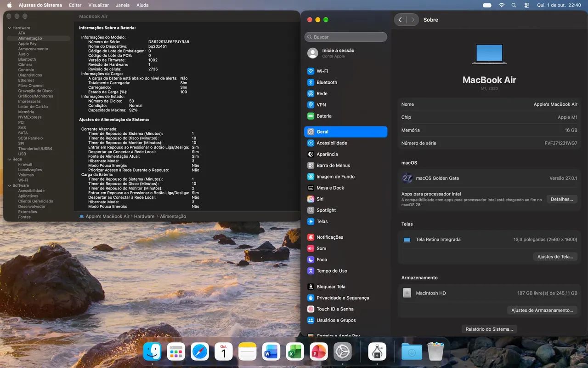Open Control Center in menu bar

coord(526,5)
